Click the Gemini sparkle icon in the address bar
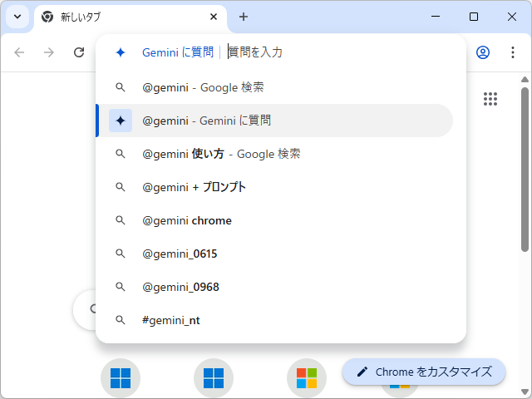This screenshot has width=532, height=399. click(121, 52)
